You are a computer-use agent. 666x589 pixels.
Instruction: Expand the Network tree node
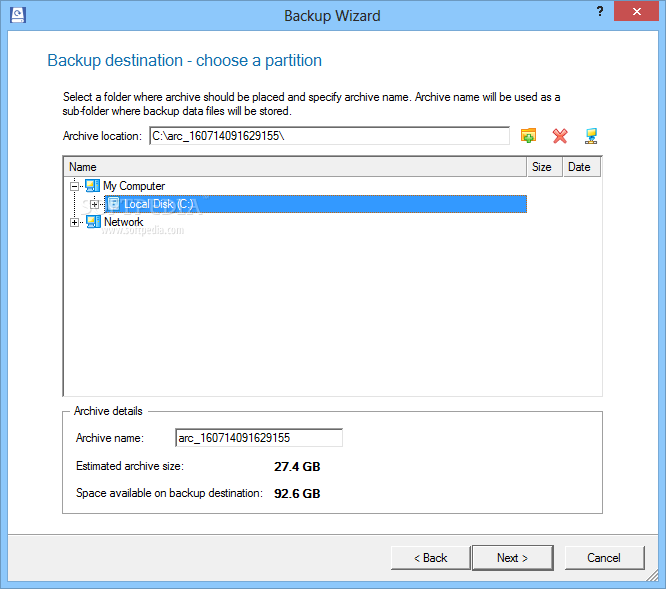pos(74,222)
